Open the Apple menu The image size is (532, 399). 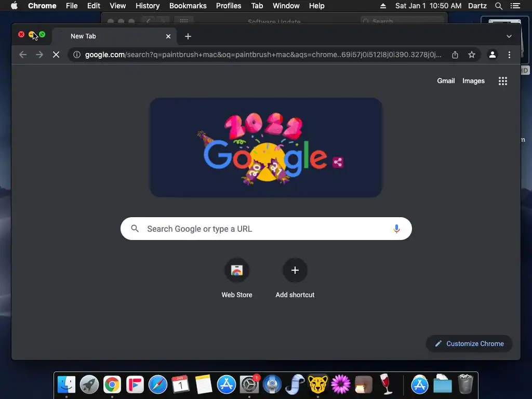tap(14, 6)
